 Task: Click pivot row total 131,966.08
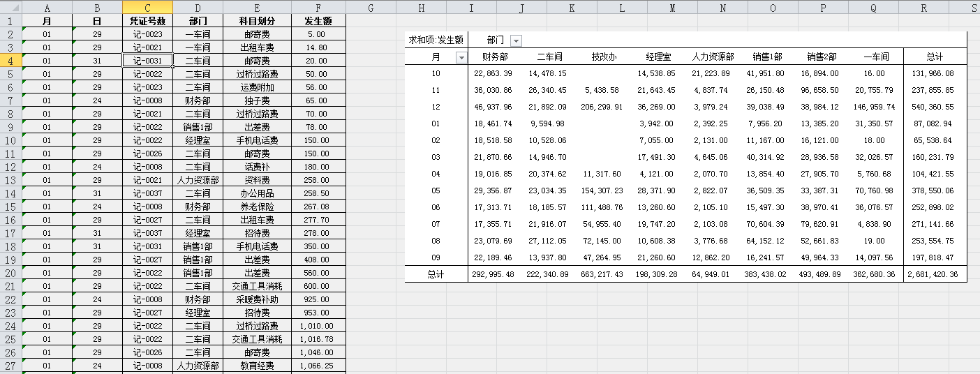tap(933, 73)
